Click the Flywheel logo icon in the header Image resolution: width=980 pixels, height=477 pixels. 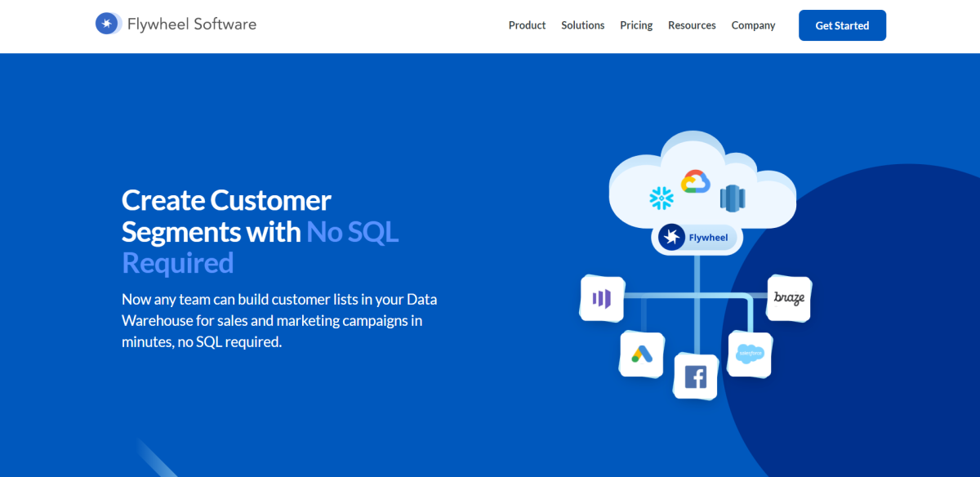pos(108,23)
